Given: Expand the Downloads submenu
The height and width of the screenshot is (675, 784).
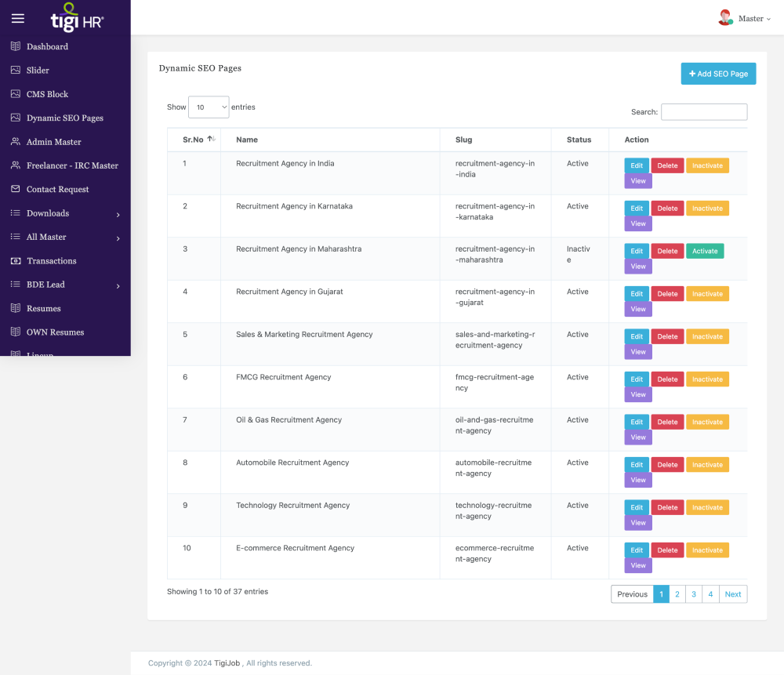Looking at the screenshot, I should [x=118, y=214].
